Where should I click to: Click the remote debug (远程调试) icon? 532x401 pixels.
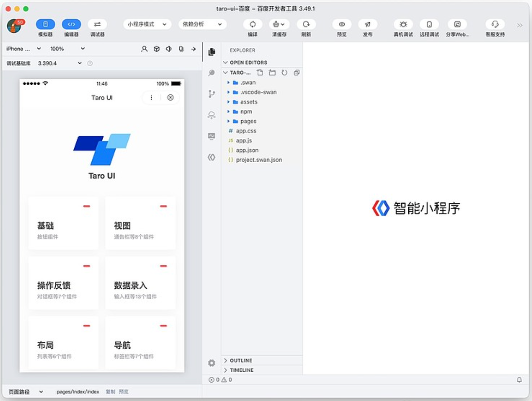pos(429,24)
